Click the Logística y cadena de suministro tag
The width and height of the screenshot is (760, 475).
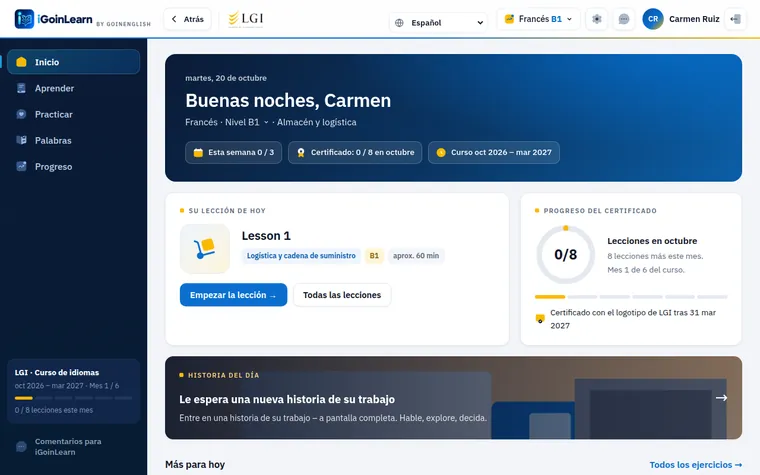click(301, 255)
